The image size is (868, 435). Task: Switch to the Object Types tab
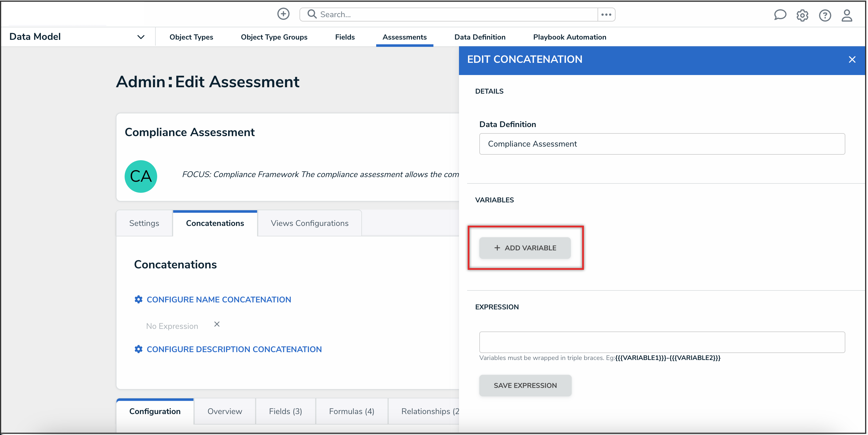point(191,37)
